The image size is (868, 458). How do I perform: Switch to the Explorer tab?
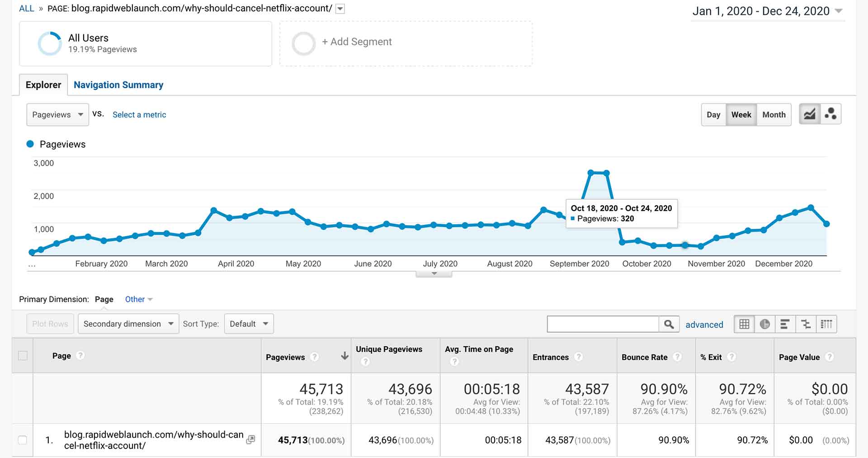point(43,85)
